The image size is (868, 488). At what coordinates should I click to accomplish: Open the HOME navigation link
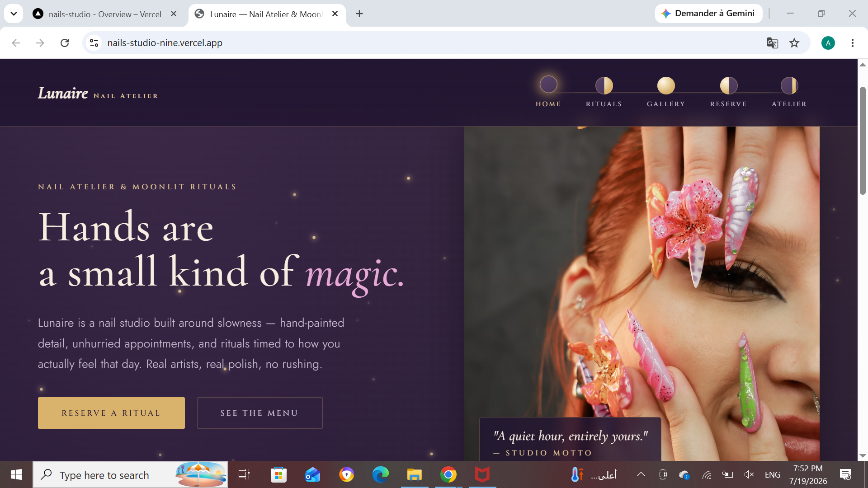point(548,104)
